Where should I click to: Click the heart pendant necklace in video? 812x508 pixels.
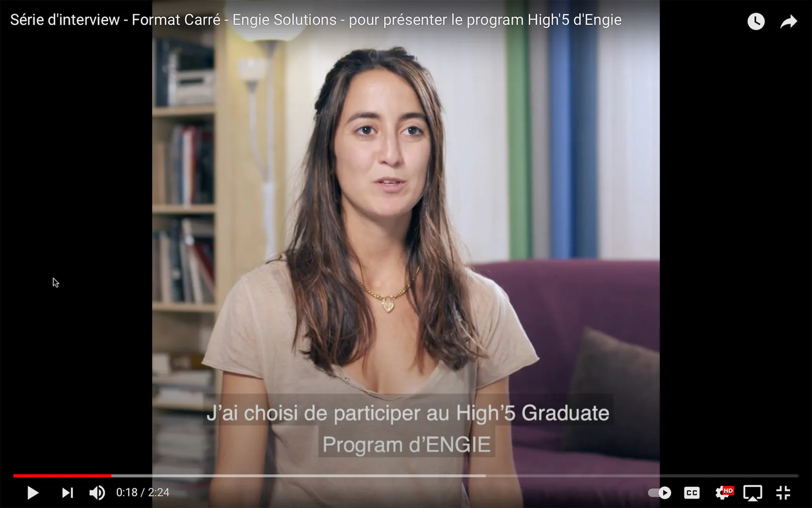388,305
